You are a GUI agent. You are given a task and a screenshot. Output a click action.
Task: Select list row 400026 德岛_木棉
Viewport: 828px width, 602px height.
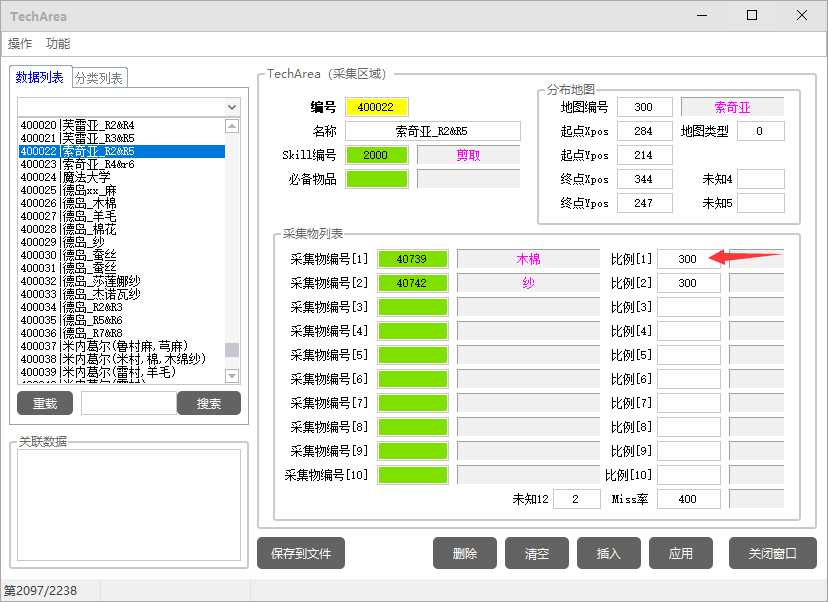pos(121,203)
